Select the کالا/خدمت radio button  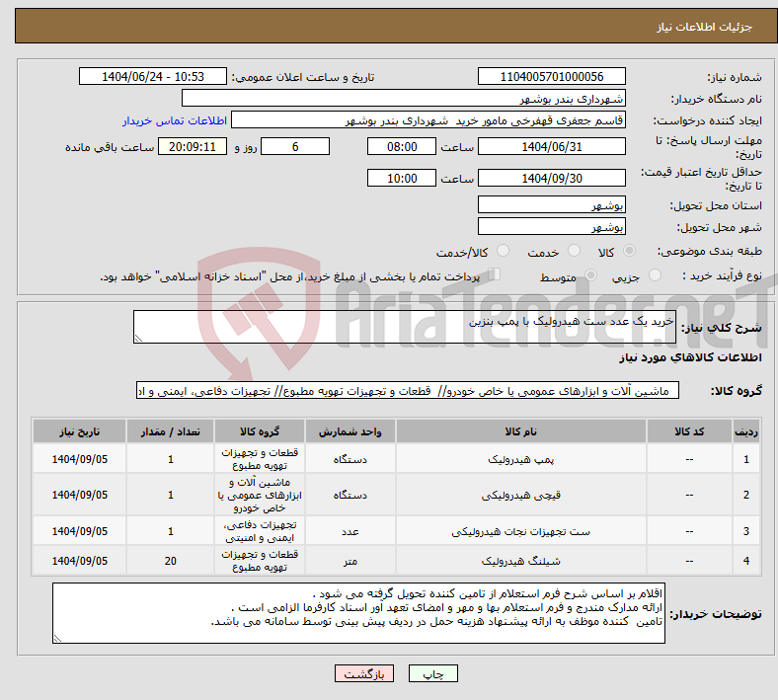504,251
